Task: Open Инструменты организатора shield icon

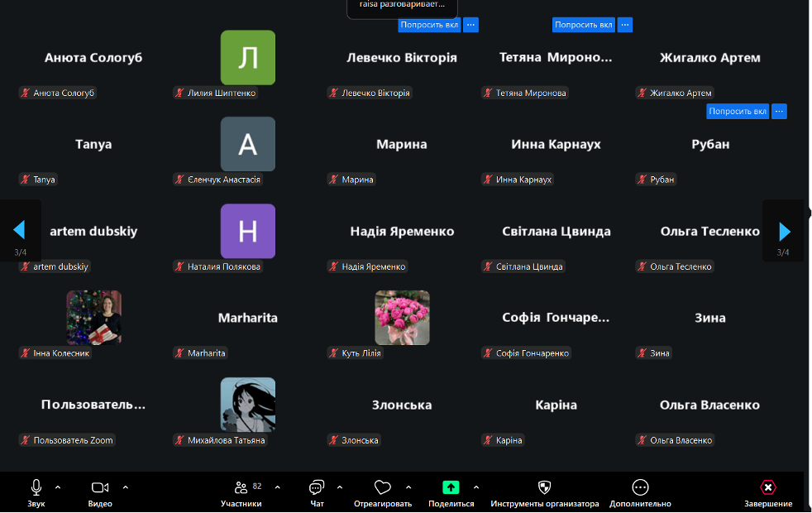Action: click(x=543, y=487)
